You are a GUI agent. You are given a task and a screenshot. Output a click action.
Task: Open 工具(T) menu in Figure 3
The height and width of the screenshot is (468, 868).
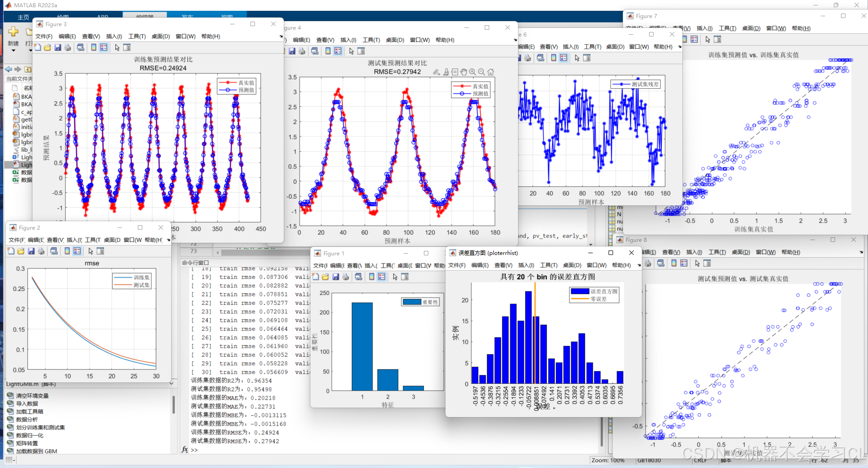coord(137,36)
